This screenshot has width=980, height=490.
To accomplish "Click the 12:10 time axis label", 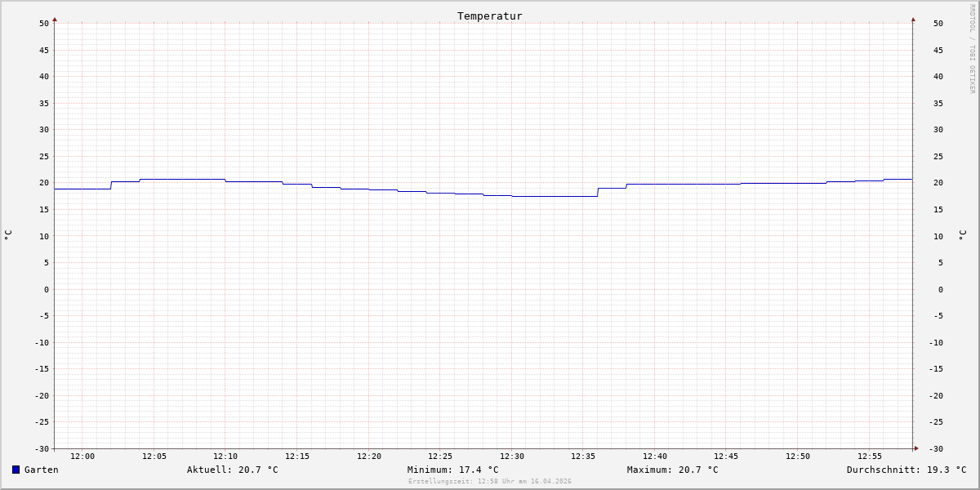I will [x=225, y=457].
